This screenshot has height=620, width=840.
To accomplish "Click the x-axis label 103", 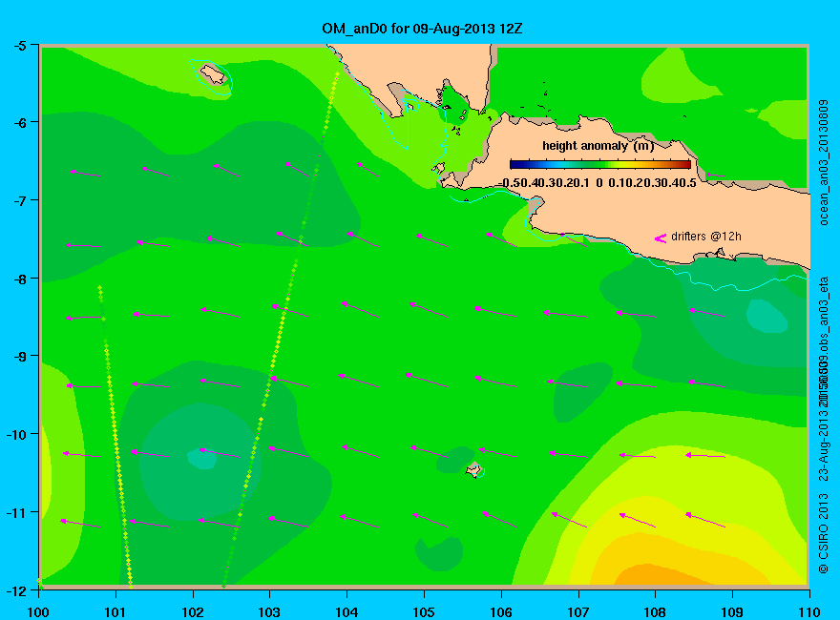I will [x=269, y=612].
